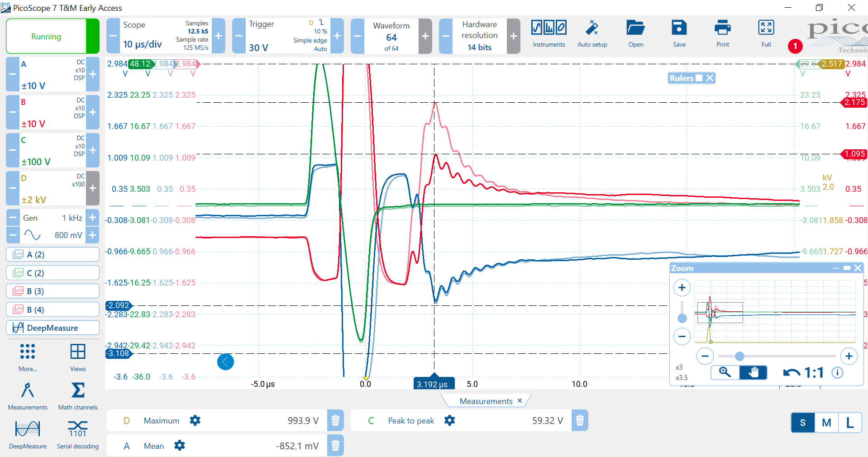The image size is (868, 457).
Task: Select the pan hand tool
Action: coord(753,372)
